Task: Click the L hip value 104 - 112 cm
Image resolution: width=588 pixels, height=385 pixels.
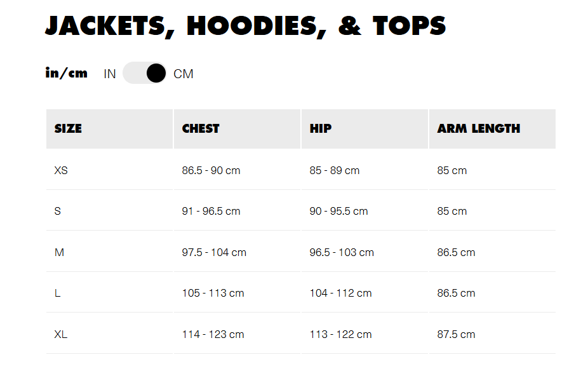Action: (341, 293)
